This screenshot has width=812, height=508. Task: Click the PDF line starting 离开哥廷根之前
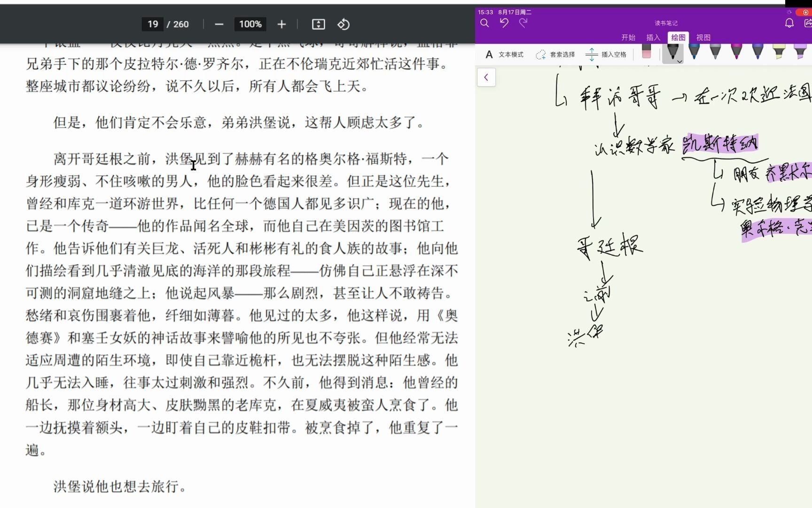tap(251, 159)
